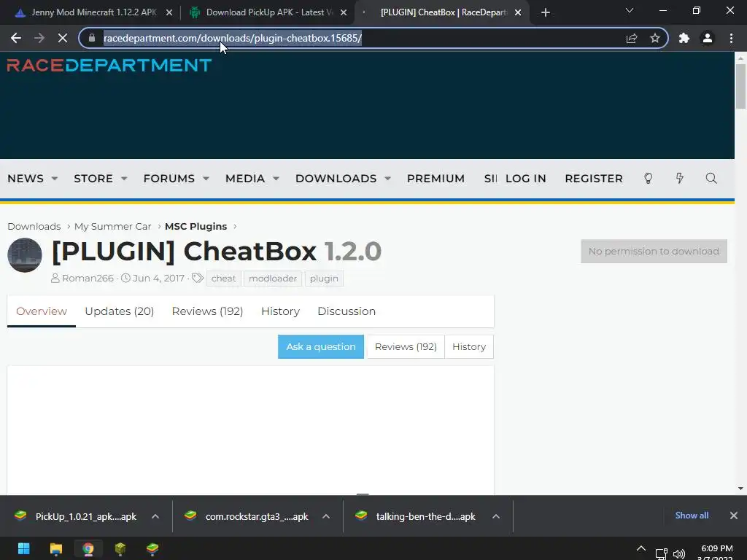Click the Chrome taskbar icon
747x560 pixels.
[x=88, y=548]
